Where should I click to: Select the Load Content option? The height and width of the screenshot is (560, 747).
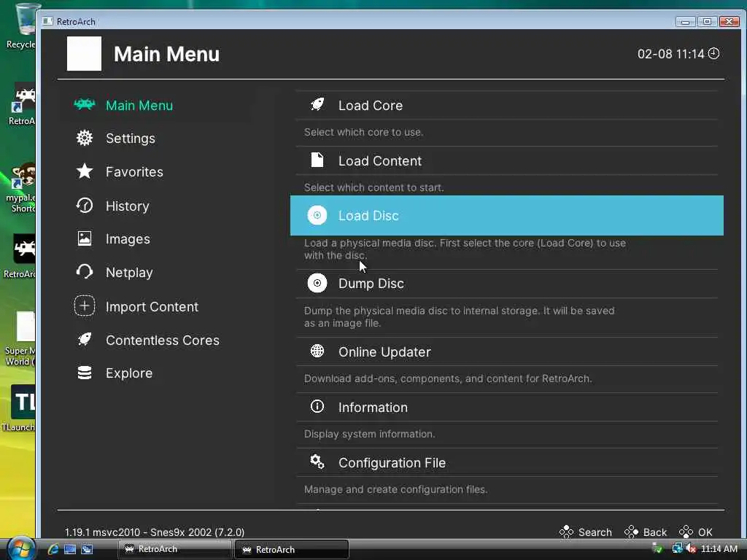(x=507, y=160)
